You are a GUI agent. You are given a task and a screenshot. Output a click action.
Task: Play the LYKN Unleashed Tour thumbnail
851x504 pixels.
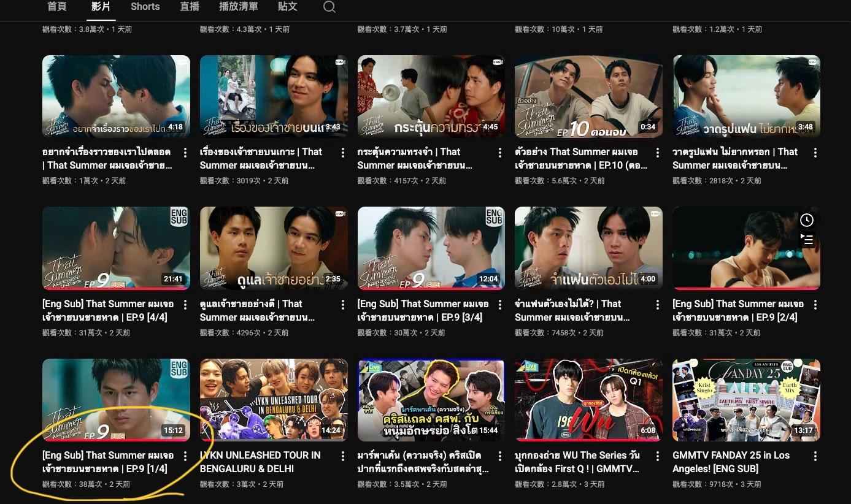[274, 400]
